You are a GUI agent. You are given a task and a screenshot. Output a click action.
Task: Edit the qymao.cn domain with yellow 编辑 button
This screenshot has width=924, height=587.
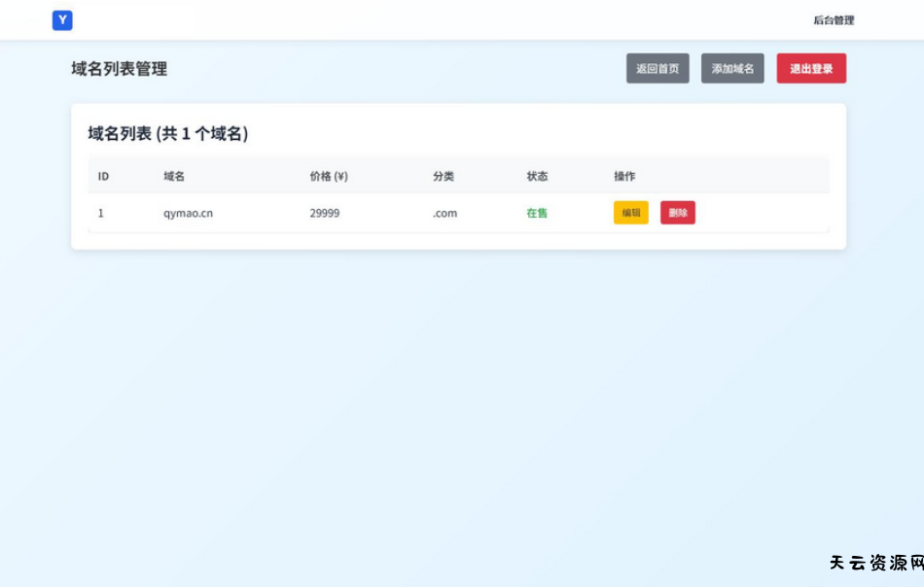(630, 213)
